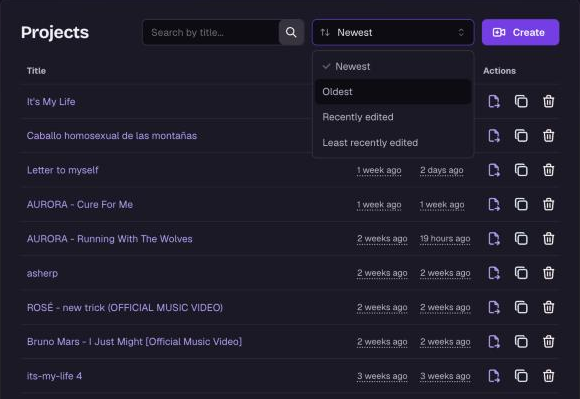580x399 pixels.
Task: Delete the its-my-life 4 project
Action: pos(549,376)
